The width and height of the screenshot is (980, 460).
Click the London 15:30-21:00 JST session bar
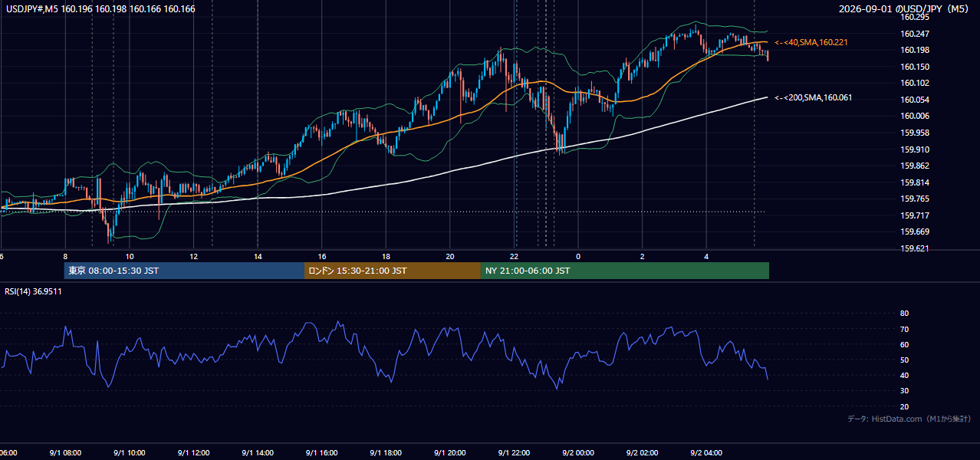(x=393, y=271)
